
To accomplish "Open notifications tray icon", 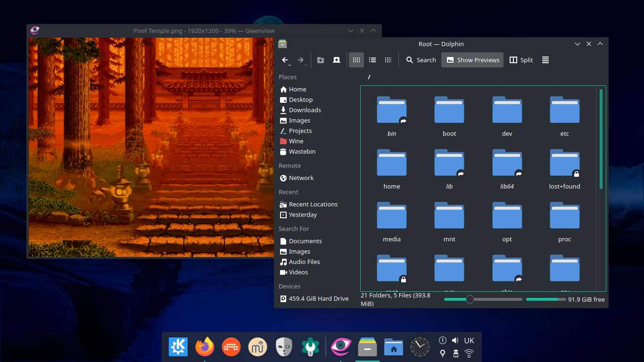I will click(x=442, y=340).
